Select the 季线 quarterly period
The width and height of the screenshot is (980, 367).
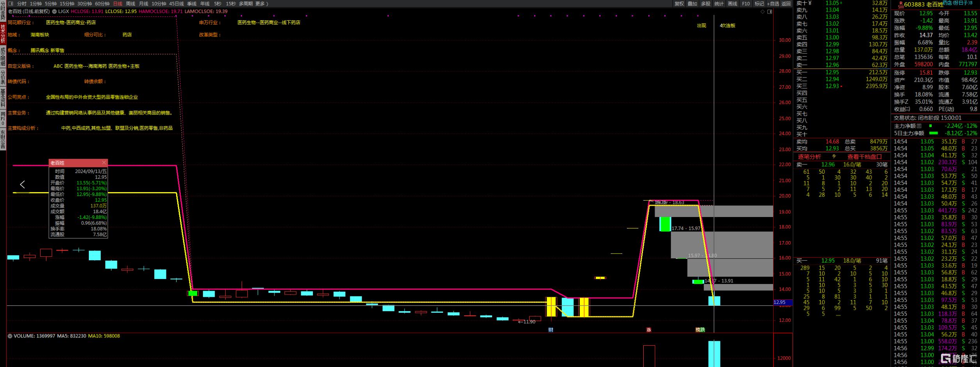(x=192, y=4)
